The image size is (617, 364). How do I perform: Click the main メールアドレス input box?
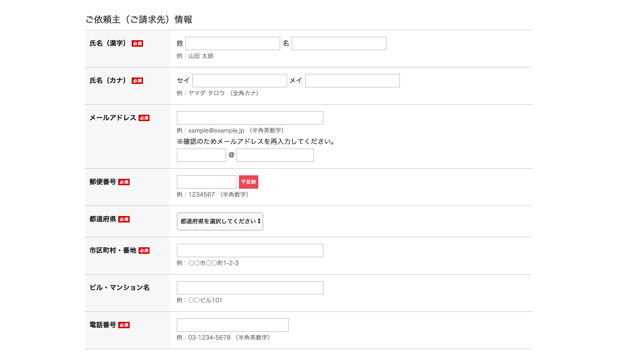coord(250,118)
